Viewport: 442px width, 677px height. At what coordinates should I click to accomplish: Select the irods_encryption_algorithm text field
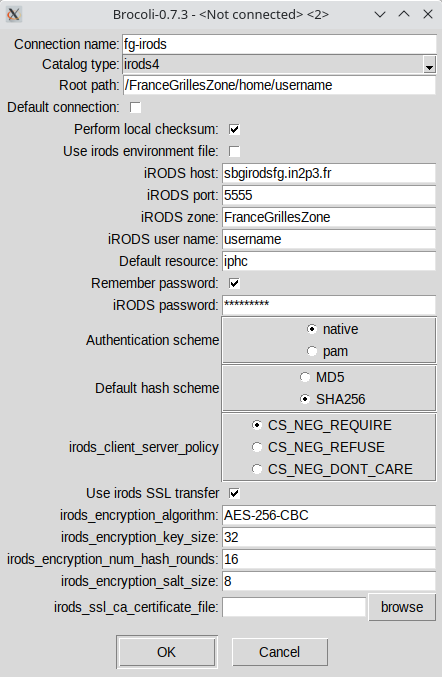coord(329,515)
